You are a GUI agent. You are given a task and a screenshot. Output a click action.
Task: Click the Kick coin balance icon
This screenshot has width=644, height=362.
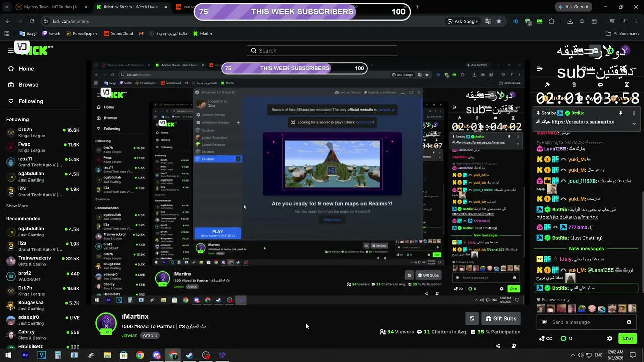(x=563, y=339)
